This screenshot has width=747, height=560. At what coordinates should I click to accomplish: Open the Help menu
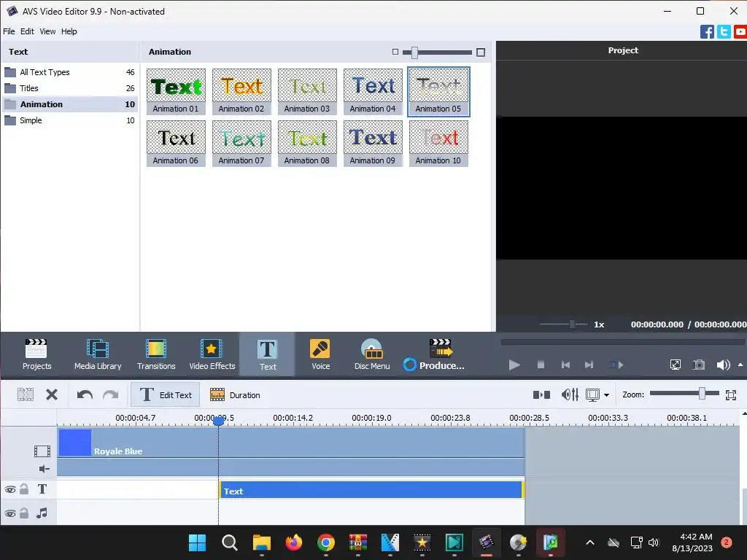pos(69,31)
